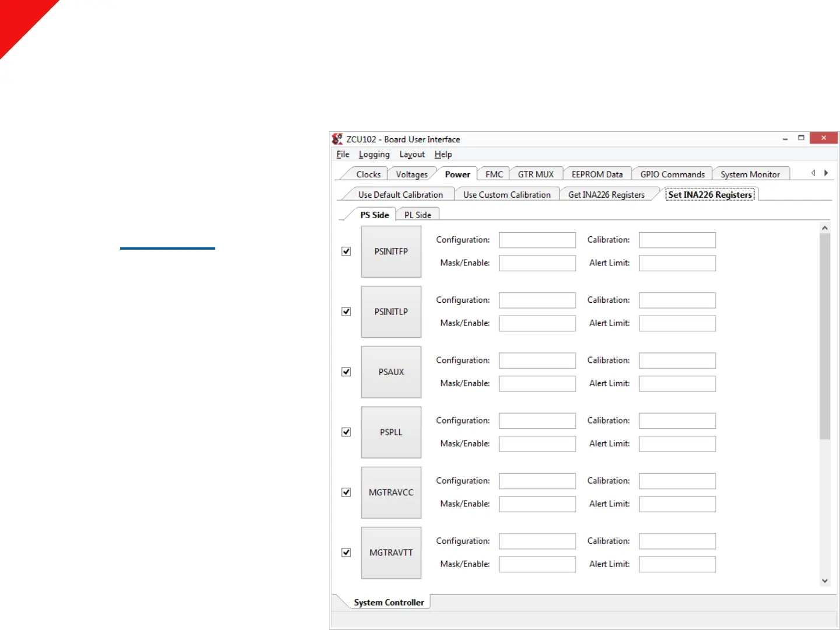Viewport: 840px width, 630px height.
Task: Click the PSPLL button
Action: [x=391, y=432]
